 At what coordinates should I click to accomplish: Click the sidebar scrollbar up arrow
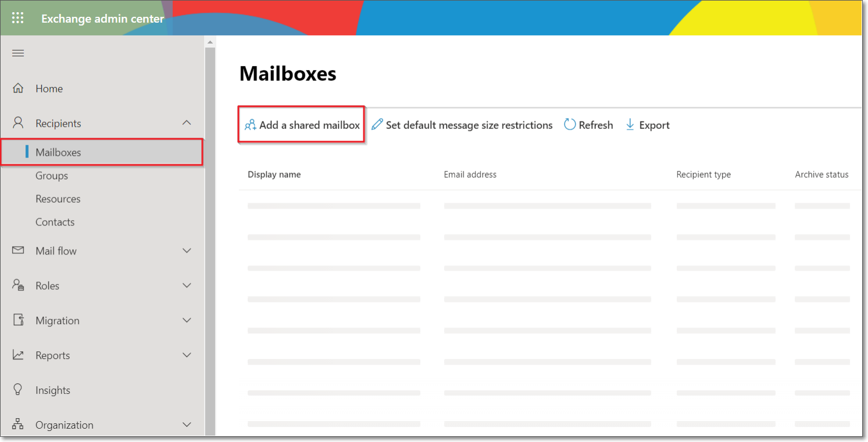pyautogui.click(x=210, y=41)
